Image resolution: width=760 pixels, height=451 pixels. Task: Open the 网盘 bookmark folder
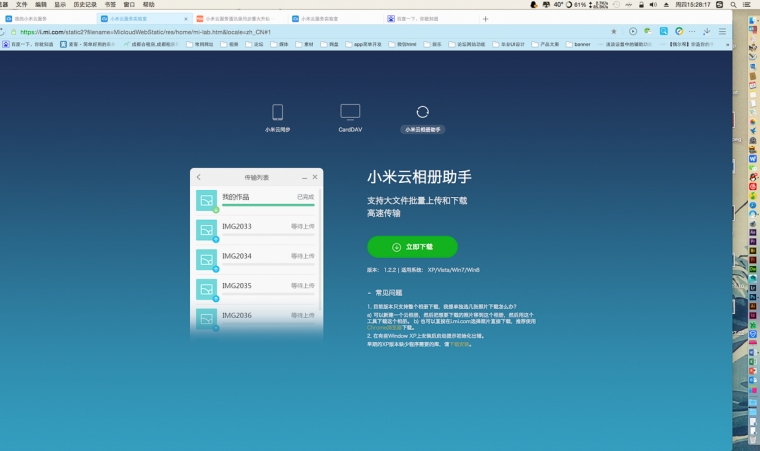pos(330,44)
